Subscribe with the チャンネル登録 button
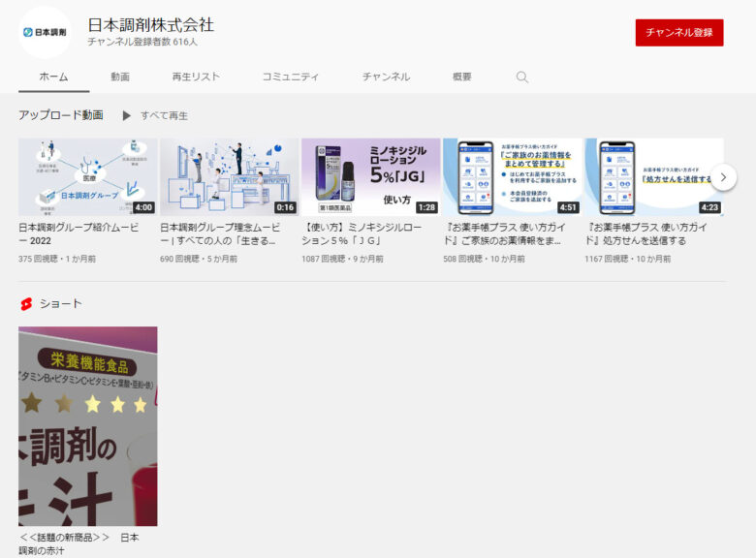This screenshot has width=756, height=558. (x=679, y=33)
